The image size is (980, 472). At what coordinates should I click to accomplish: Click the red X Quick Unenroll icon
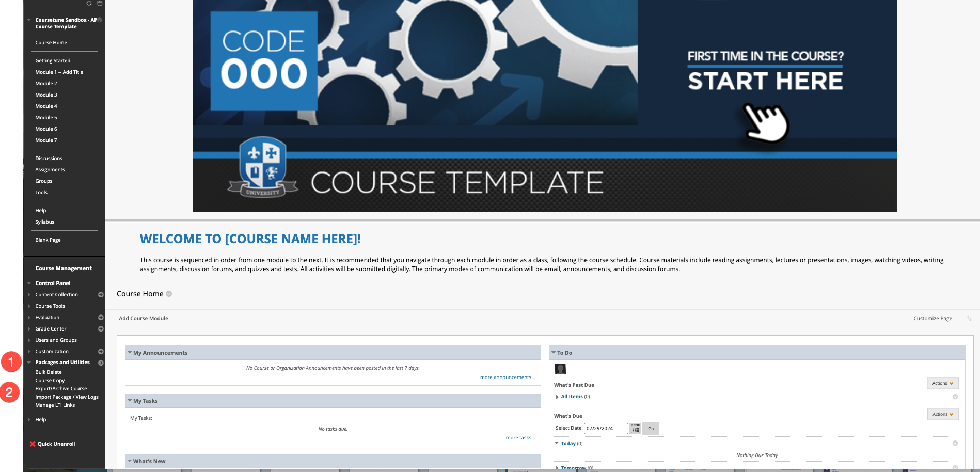(33, 444)
